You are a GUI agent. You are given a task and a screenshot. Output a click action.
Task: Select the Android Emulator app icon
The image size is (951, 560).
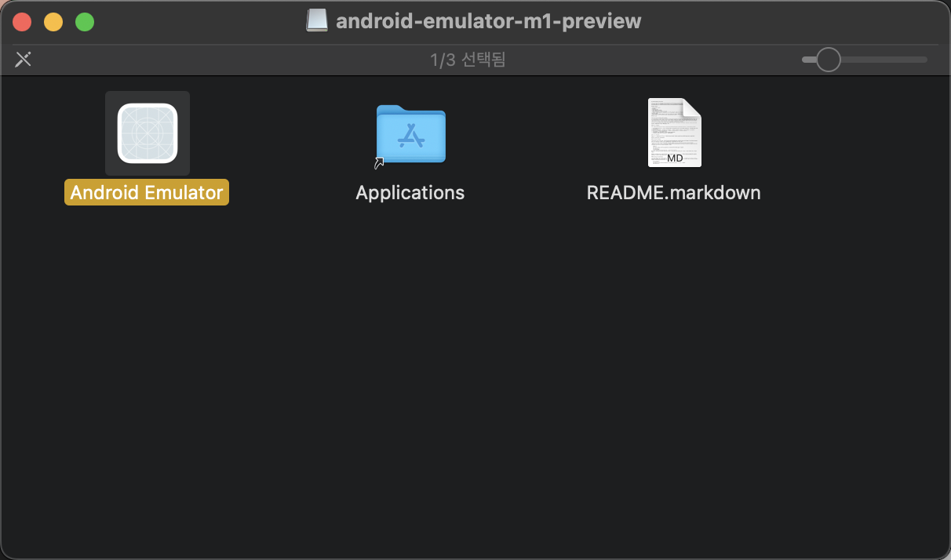(148, 133)
